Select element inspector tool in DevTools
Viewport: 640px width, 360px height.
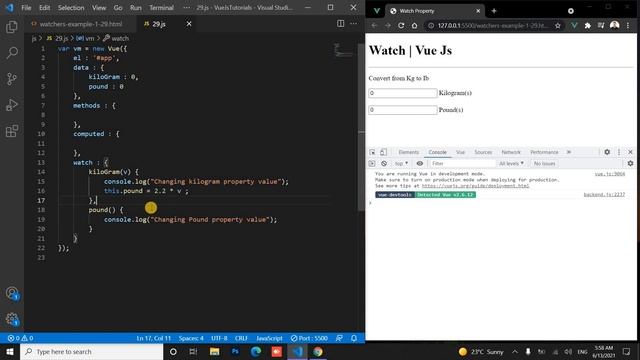click(372, 152)
